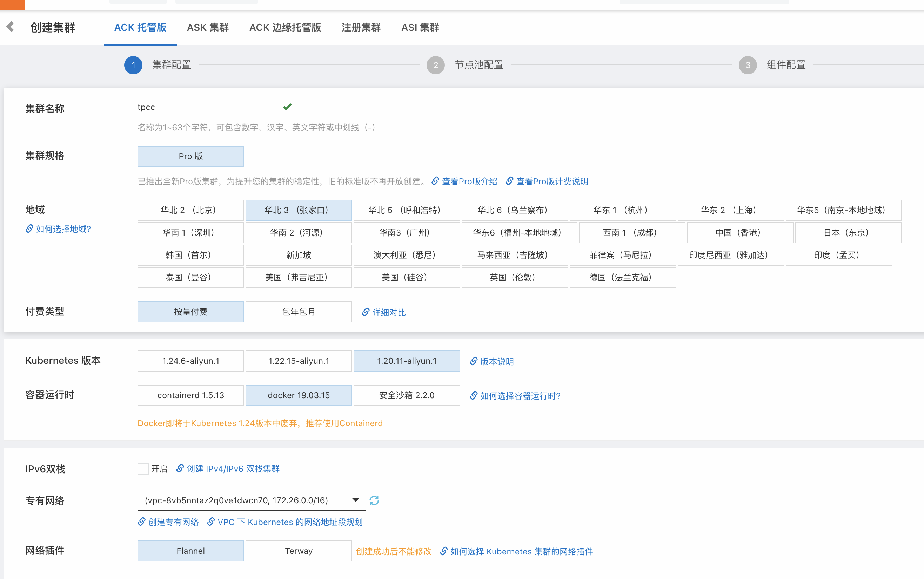This screenshot has height=579, width=924.
Task: Select region 华东 1（杭州）
Action: coord(622,210)
